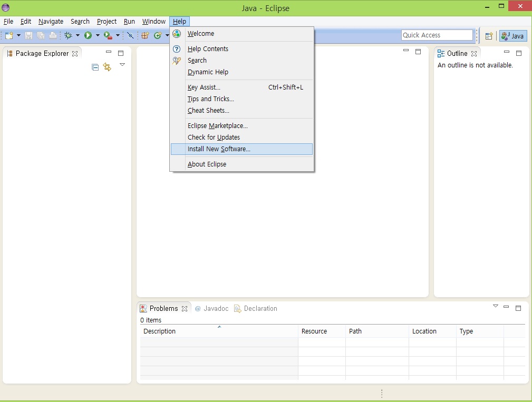This screenshot has width=532, height=402.
Task: Open Eclipse Marketplace from Help menu
Action: coord(217,125)
